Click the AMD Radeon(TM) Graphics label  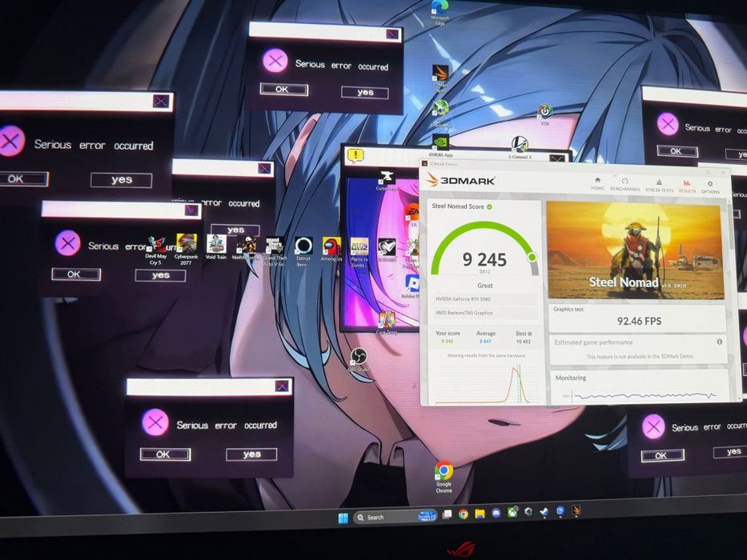[x=464, y=313]
